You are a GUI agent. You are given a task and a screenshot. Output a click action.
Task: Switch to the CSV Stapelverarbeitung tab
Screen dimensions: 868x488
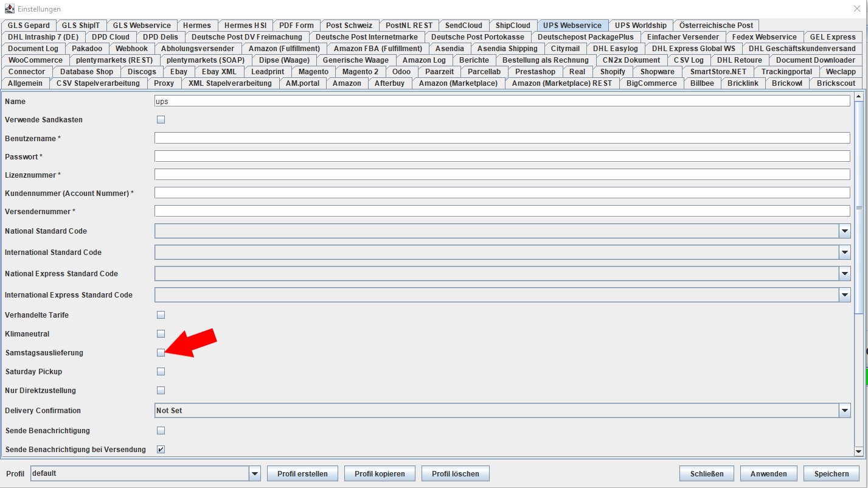click(x=98, y=83)
